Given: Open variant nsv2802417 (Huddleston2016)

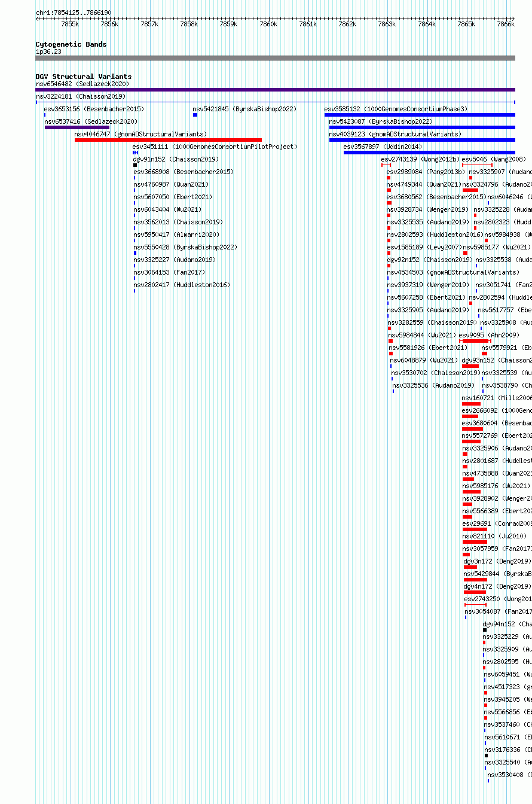Looking at the screenshot, I should point(182,285).
